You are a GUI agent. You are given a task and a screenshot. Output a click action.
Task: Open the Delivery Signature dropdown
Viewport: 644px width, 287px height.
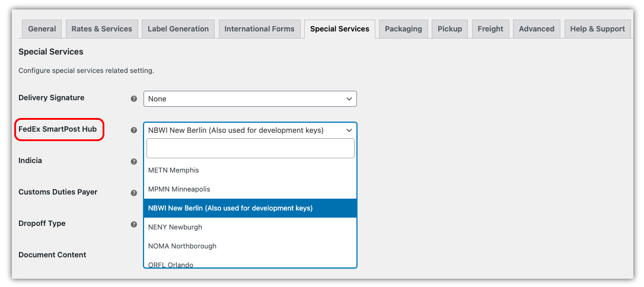click(x=250, y=99)
